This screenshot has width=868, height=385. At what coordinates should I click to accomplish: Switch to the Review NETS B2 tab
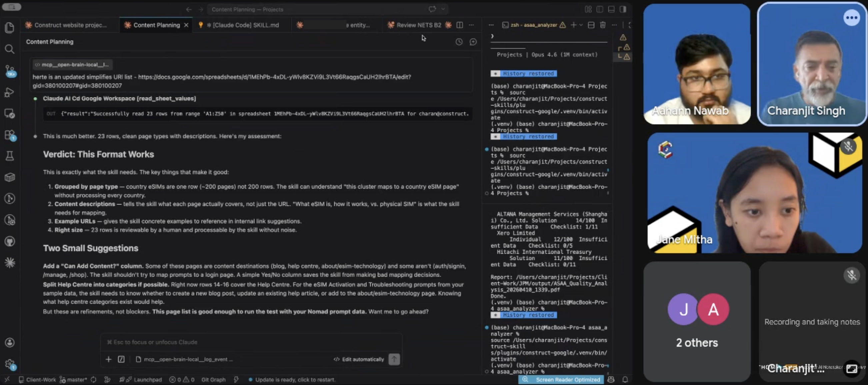(419, 25)
